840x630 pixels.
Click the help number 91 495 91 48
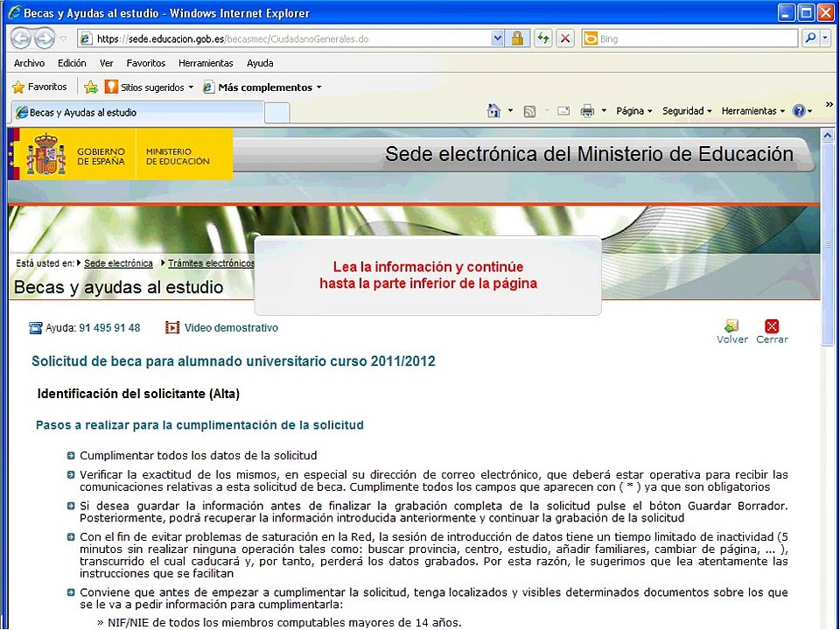[x=109, y=328]
